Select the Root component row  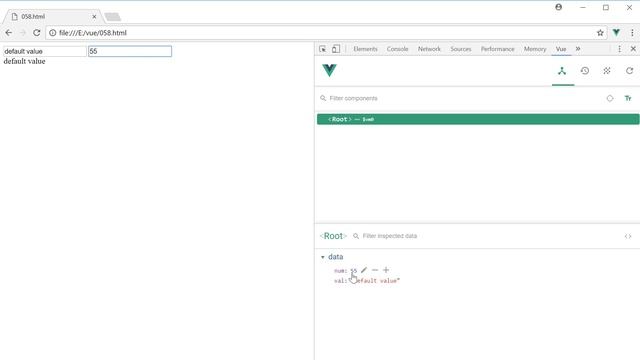tap(478, 119)
